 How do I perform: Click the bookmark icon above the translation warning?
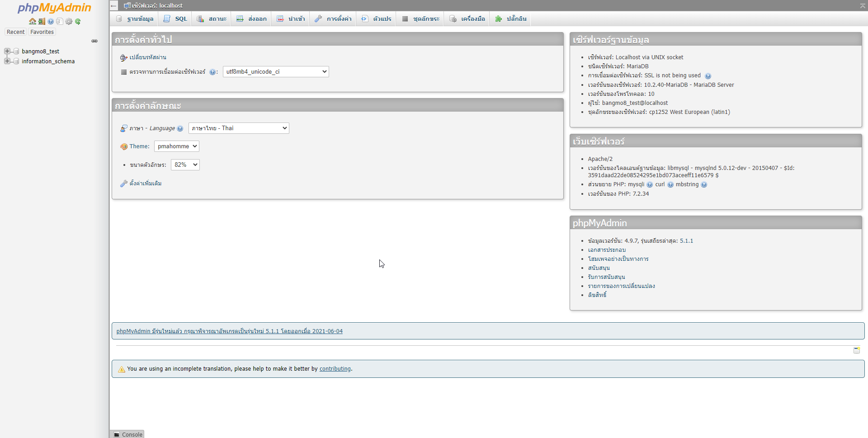[857, 350]
